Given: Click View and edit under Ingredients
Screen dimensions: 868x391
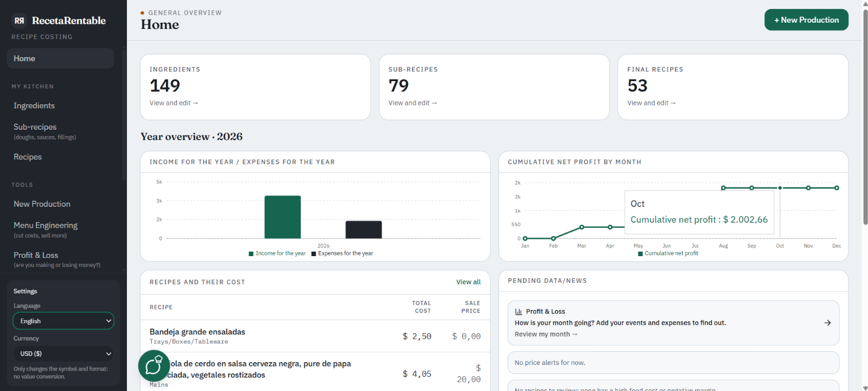Looking at the screenshot, I should [174, 103].
